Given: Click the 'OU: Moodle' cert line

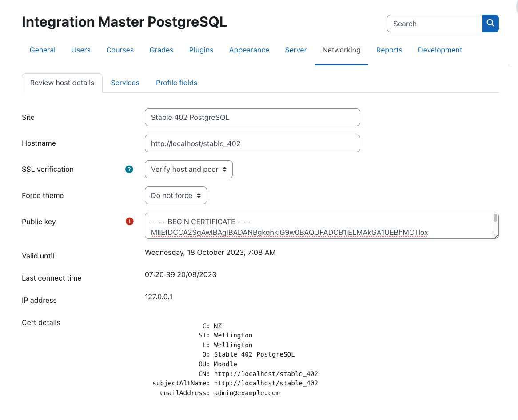Looking at the screenshot, I should point(218,364).
